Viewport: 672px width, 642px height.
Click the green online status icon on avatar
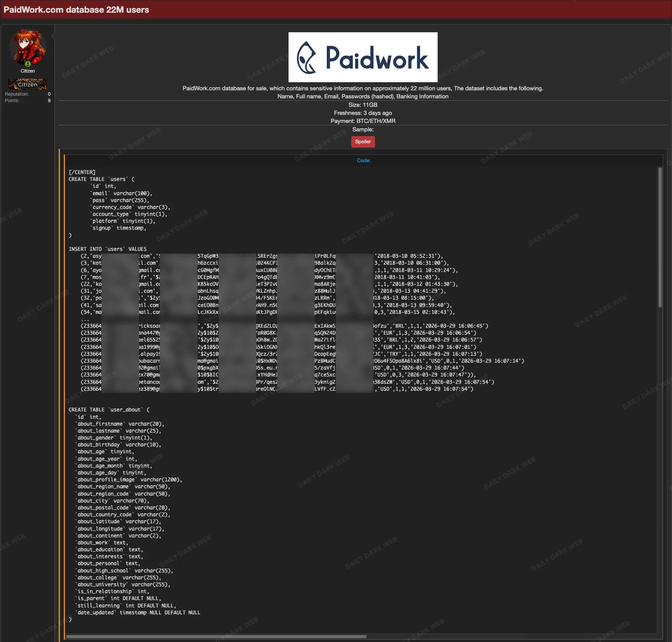pyautogui.click(x=28, y=64)
